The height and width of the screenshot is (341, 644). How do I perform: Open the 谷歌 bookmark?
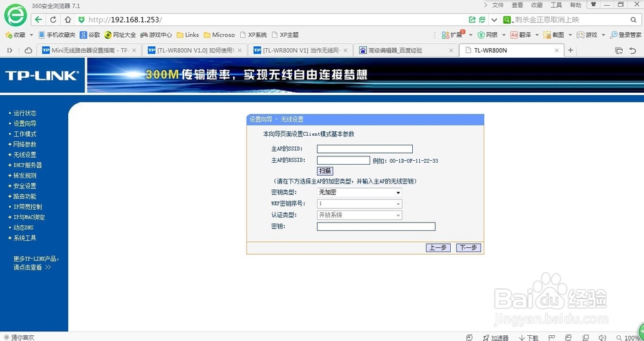90,35
